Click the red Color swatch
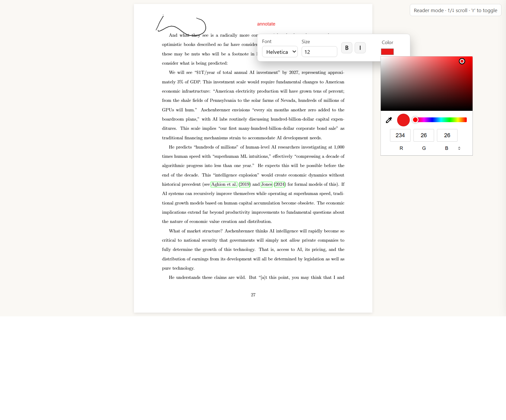This screenshot has width=506, height=420. coord(387,52)
